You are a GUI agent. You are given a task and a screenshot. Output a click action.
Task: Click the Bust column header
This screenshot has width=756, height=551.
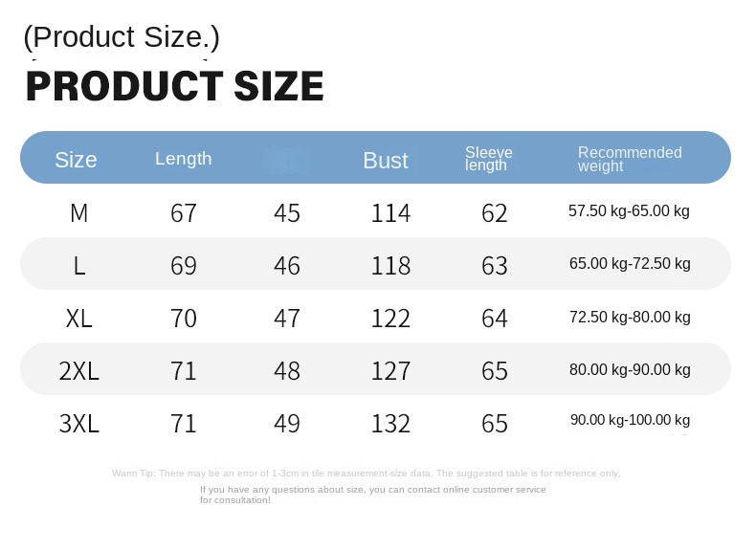(x=386, y=161)
